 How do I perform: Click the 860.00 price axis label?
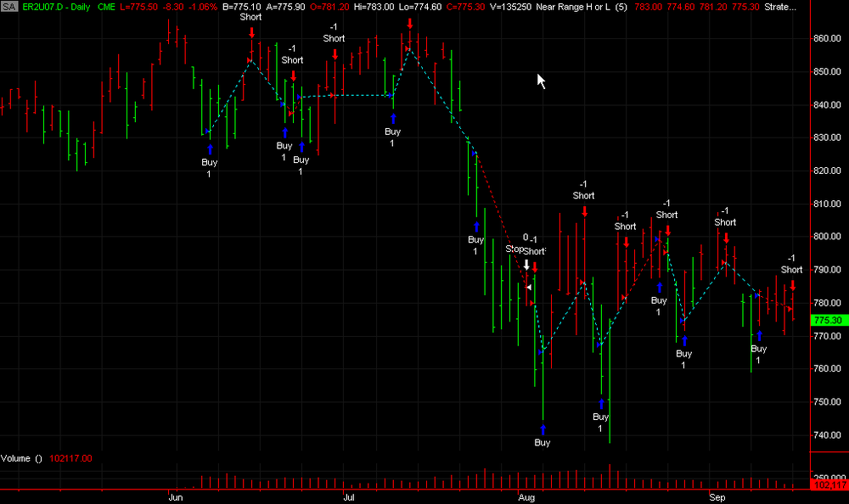(827, 38)
